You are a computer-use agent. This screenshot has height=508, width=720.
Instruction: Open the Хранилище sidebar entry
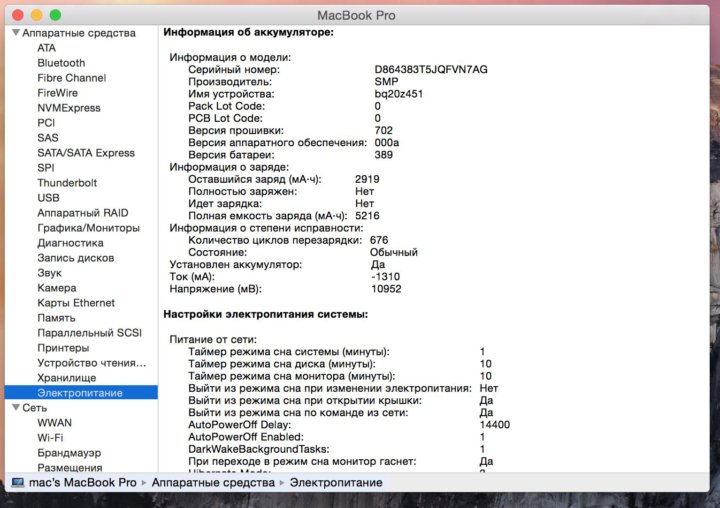66,378
